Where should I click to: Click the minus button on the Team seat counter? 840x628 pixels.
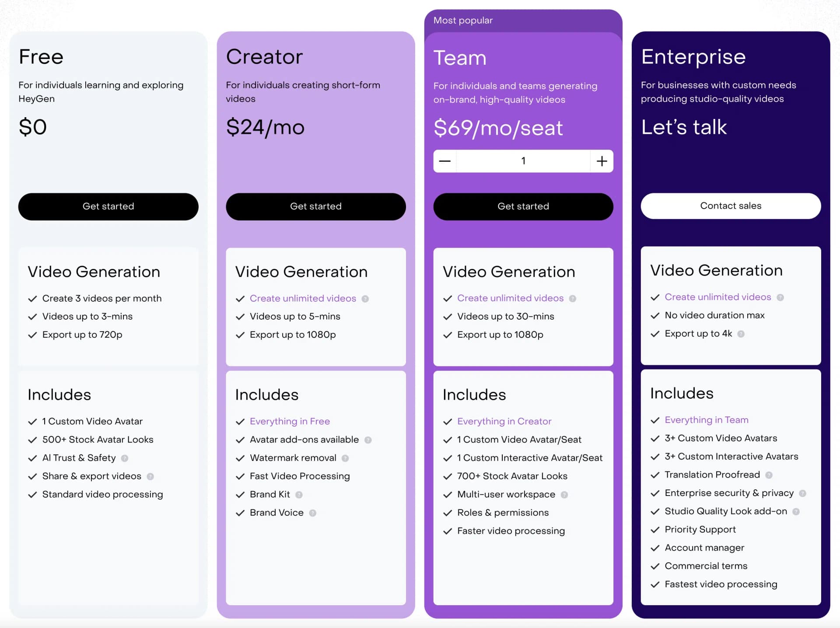444,161
